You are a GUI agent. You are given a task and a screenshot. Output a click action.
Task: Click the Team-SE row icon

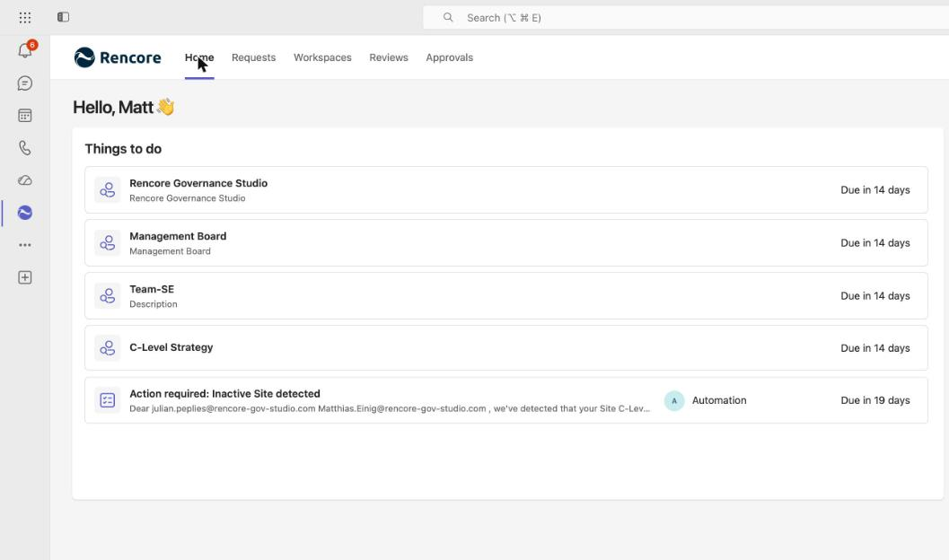point(108,296)
